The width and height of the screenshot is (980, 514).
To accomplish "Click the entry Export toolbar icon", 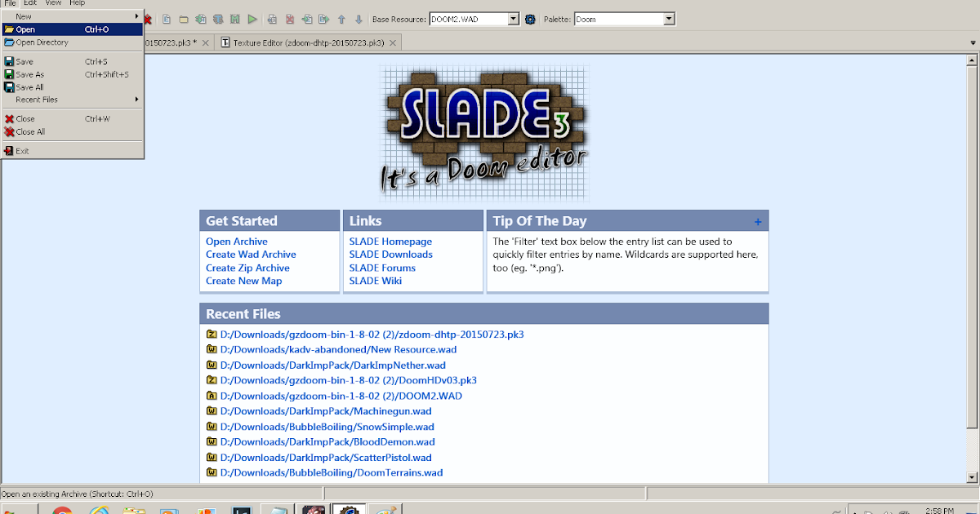I will pos(324,19).
